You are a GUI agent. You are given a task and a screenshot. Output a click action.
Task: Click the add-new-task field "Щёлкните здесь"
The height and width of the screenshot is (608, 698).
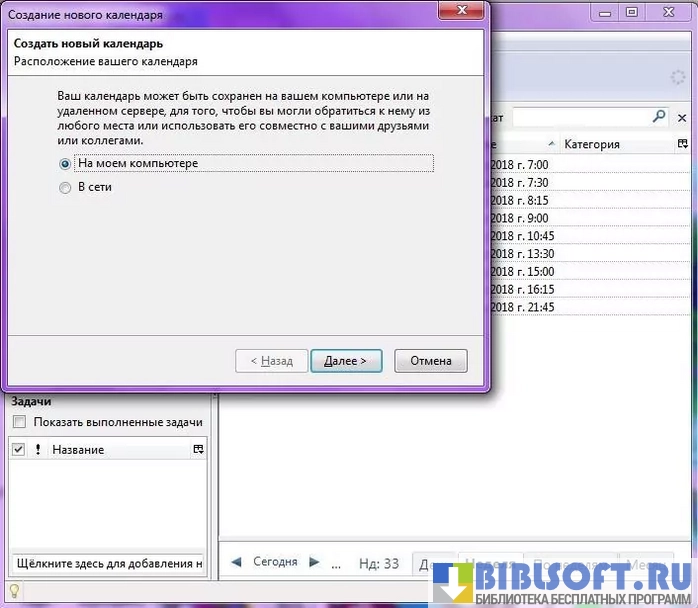click(107, 563)
